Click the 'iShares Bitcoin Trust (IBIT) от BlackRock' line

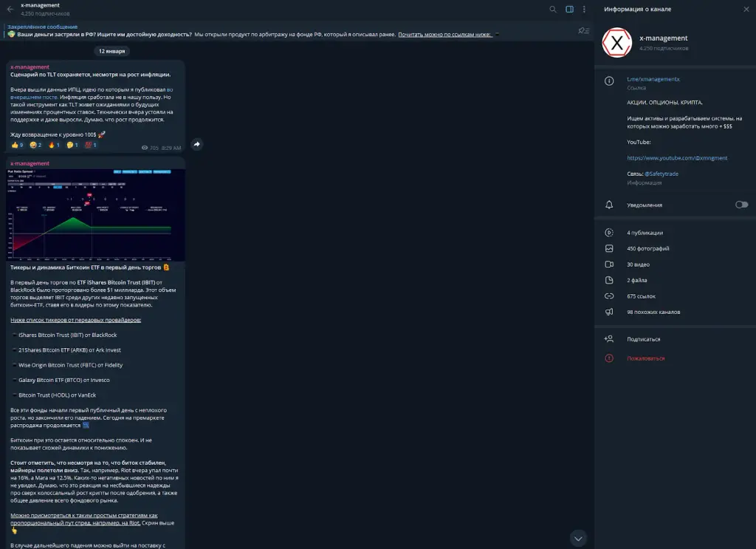pos(67,335)
